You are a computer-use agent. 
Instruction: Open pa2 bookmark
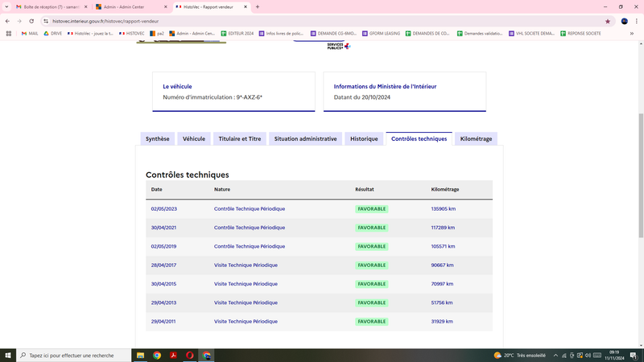157,34
